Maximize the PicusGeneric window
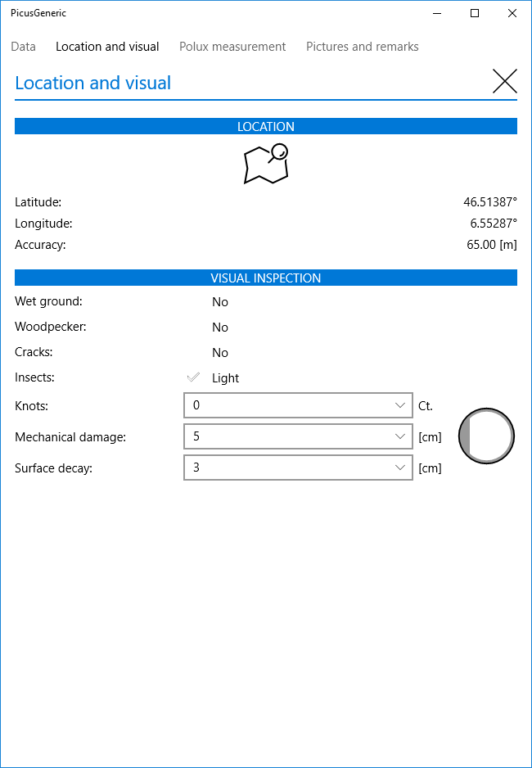 [474, 13]
